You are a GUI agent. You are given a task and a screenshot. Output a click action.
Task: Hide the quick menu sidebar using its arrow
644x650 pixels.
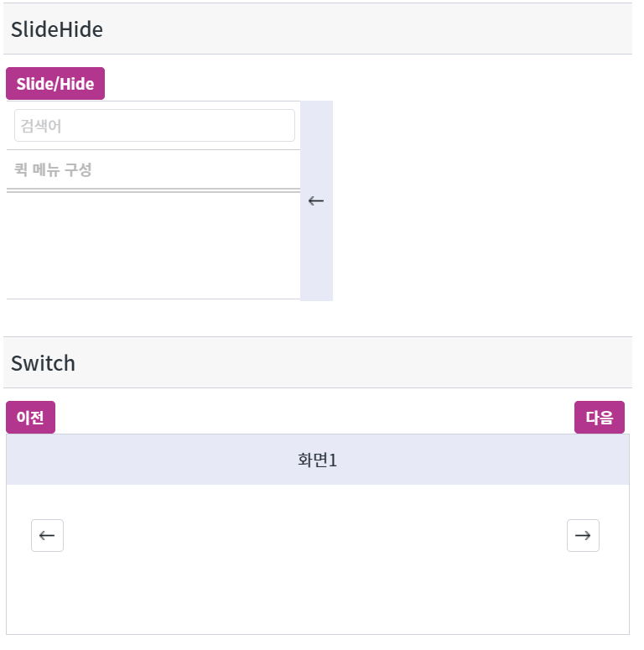point(316,201)
